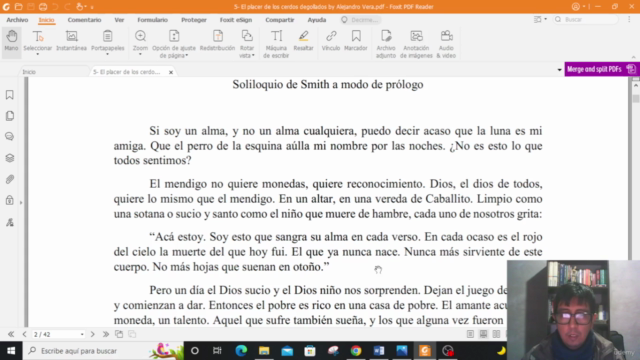
Task: Expand the left navigation panel arrow
Action: point(21,202)
